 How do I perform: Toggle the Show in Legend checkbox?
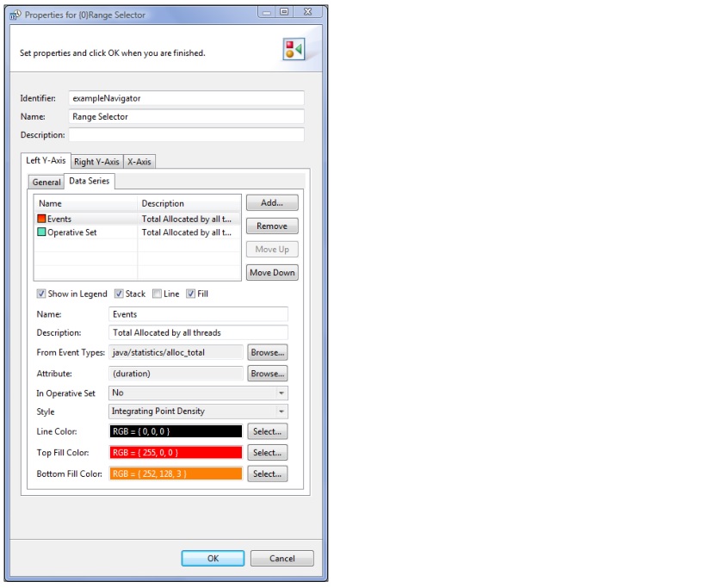pos(40,294)
